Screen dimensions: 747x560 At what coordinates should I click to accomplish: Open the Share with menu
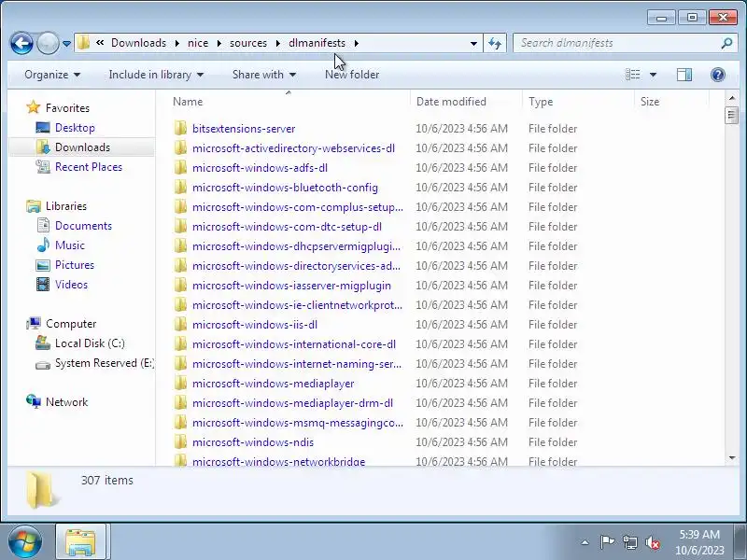tap(264, 75)
